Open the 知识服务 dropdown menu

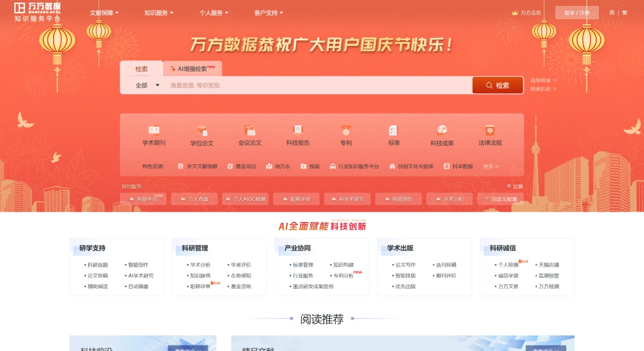click(156, 13)
